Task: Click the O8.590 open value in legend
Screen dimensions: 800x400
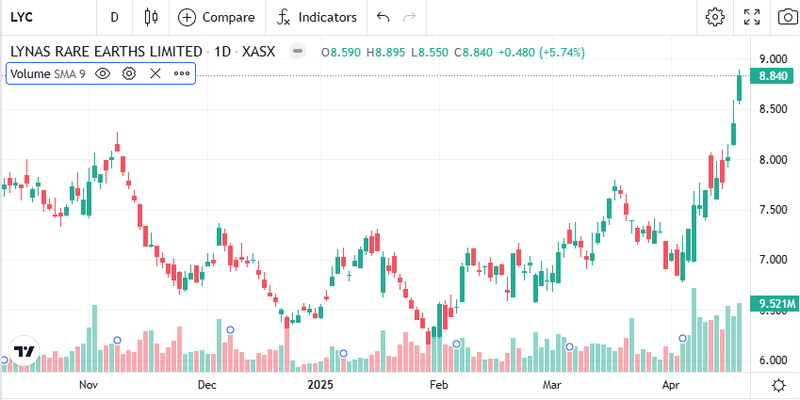Action: (341, 52)
